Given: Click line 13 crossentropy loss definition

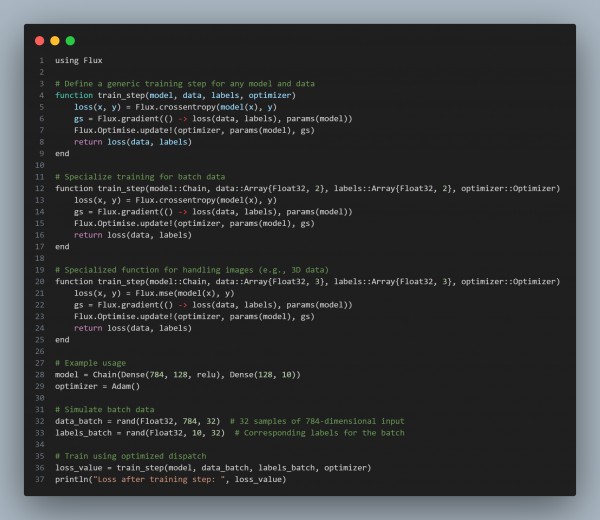Looking at the screenshot, I should (x=175, y=200).
